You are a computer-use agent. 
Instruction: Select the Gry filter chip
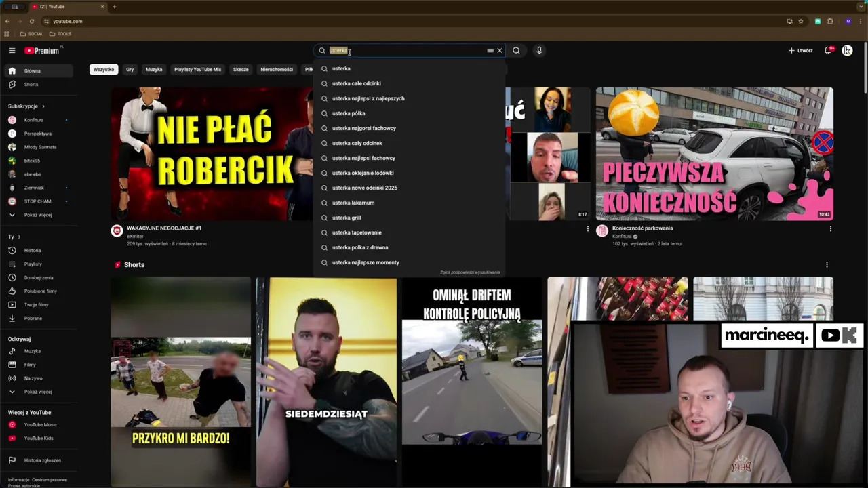point(130,69)
